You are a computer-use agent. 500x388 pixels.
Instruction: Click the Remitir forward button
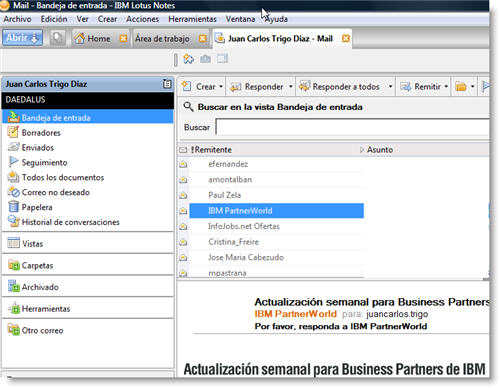point(421,87)
